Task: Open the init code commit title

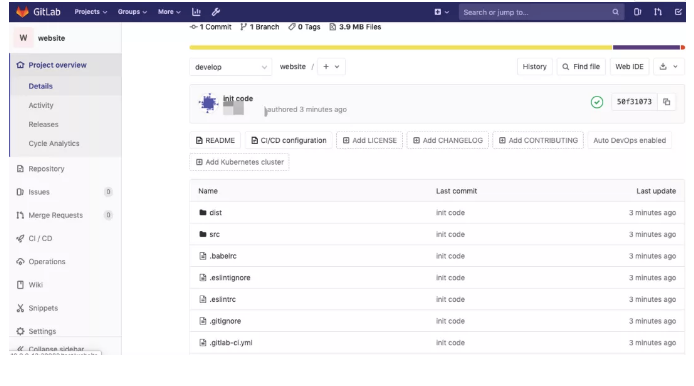Action: [238, 98]
